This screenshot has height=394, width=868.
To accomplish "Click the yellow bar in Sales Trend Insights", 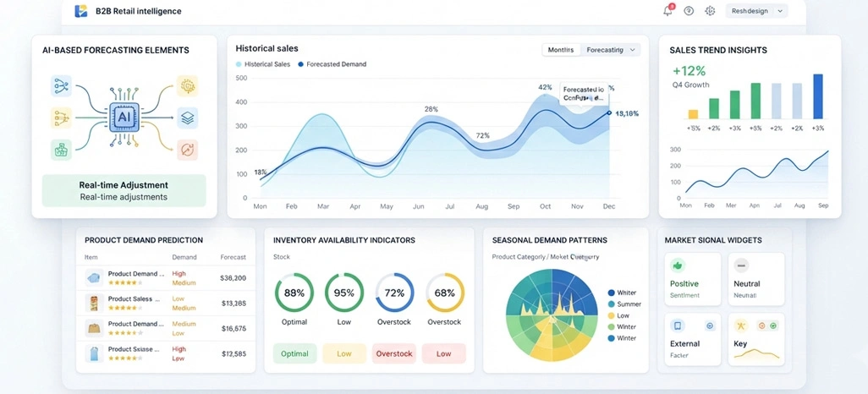I will [x=693, y=114].
